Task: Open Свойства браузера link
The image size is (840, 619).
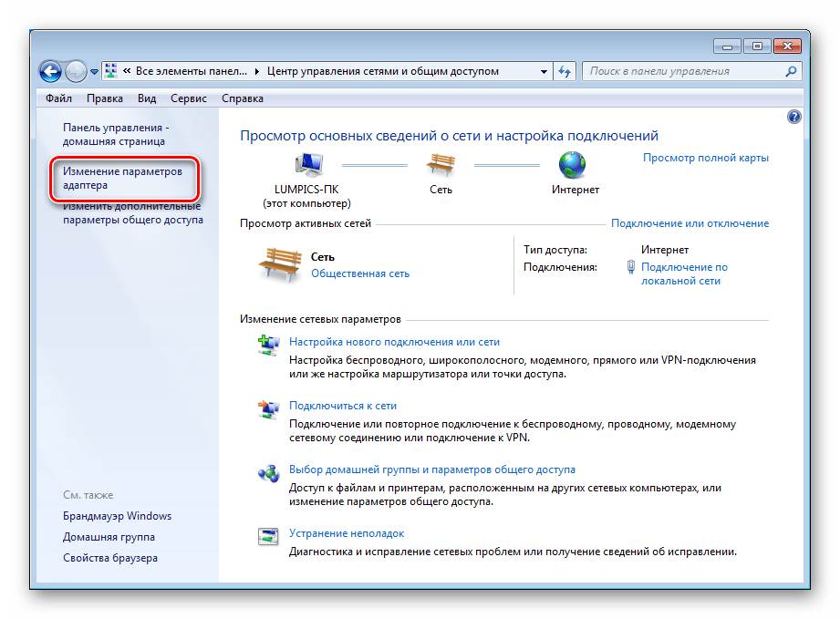Action: click(110, 558)
